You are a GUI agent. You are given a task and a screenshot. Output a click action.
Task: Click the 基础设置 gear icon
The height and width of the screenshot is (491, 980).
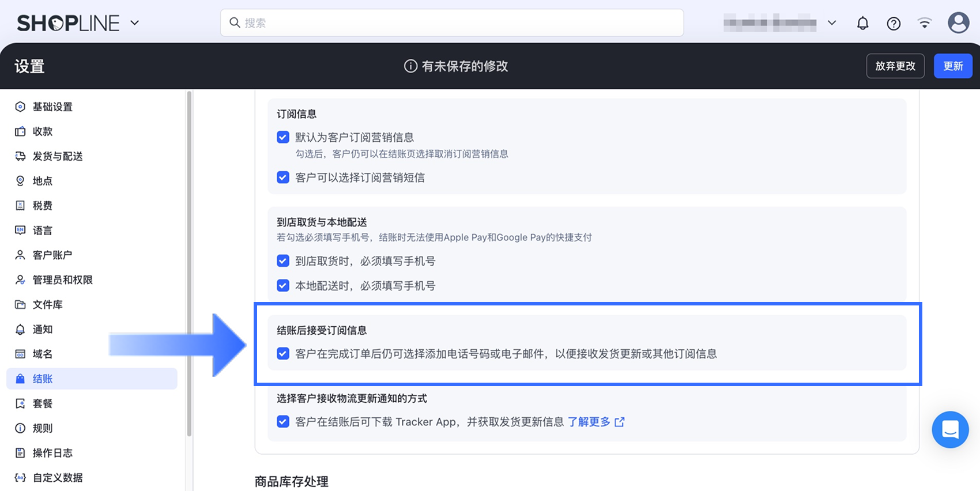[x=20, y=107]
